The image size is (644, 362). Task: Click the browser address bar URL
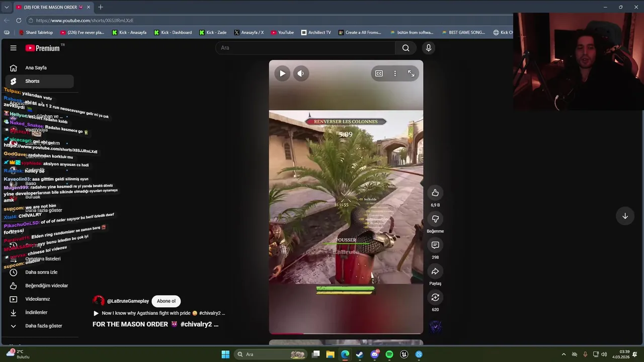[x=85, y=21]
